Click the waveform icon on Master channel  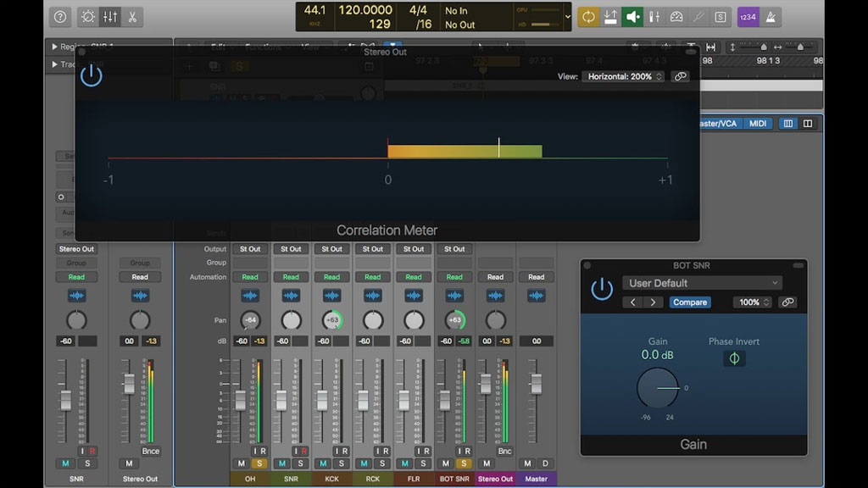point(536,296)
